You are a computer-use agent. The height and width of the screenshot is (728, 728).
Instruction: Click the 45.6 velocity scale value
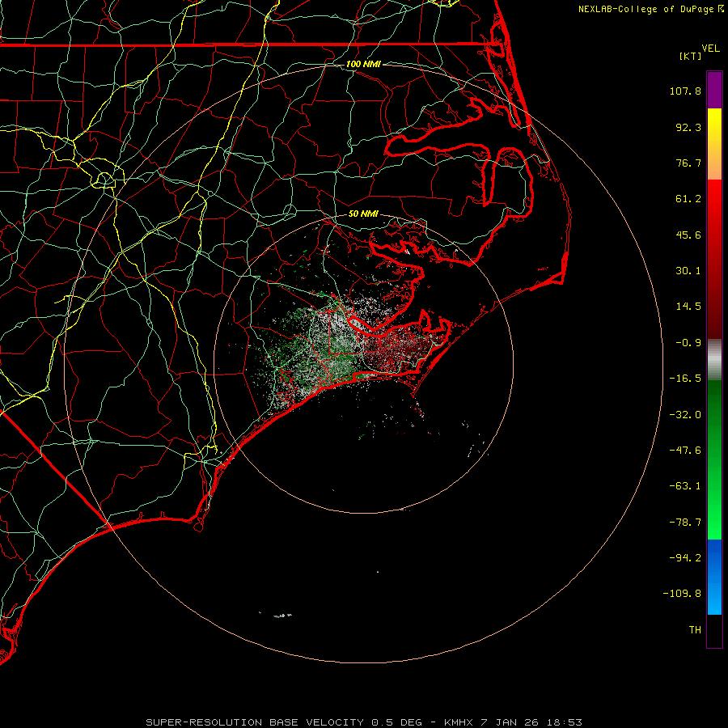688,235
